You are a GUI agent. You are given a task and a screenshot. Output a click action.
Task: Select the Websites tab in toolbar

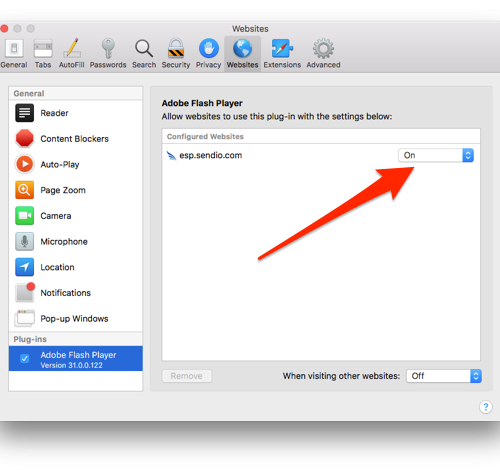click(242, 53)
